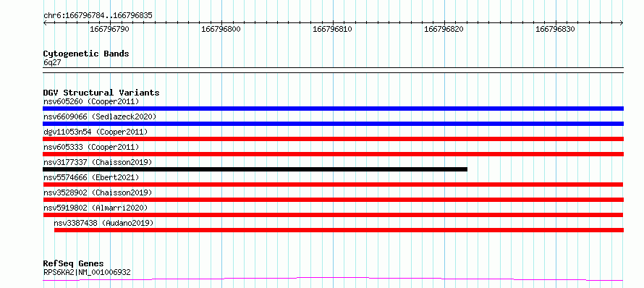Open the dgv11053n54 (Cooper2011) label
The image size is (644, 288).
(96, 132)
